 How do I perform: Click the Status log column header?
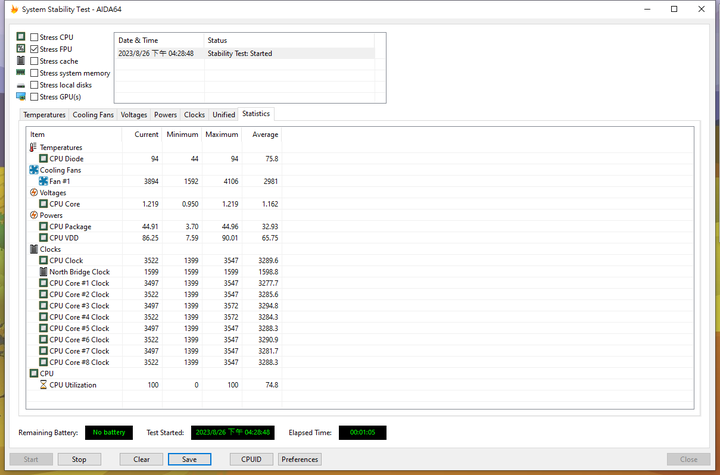pyautogui.click(x=289, y=40)
